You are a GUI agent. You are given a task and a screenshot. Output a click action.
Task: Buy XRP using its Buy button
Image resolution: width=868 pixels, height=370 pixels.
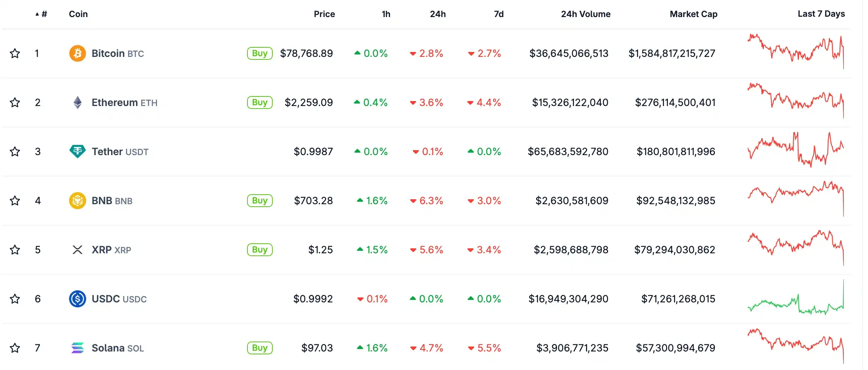pos(260,250)
